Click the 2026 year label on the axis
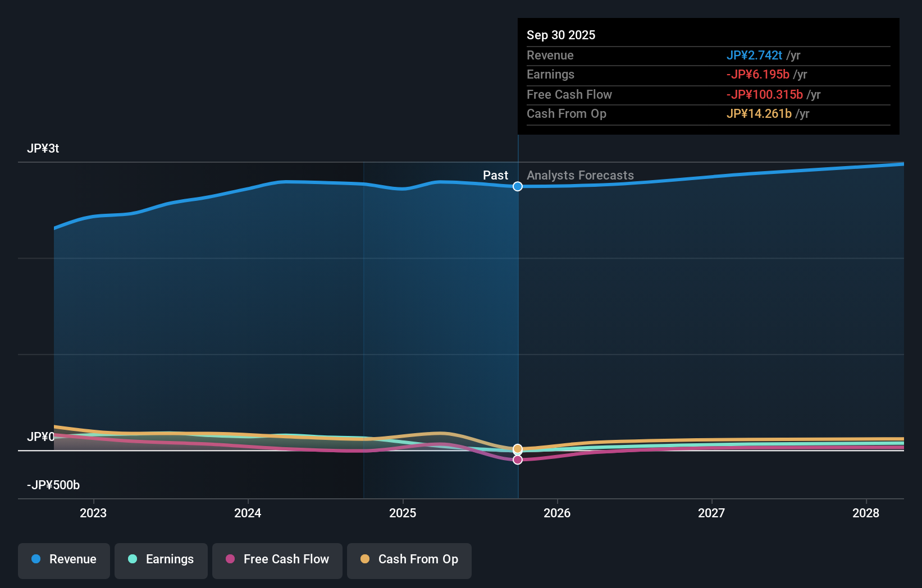This screenshot has width=922, height=588. tap(557, 513)
